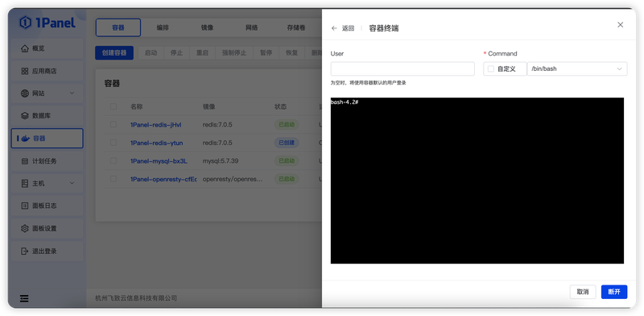Open the 概览 home icon in sidebar
644x316 pixels.
(x=25, y=48)
